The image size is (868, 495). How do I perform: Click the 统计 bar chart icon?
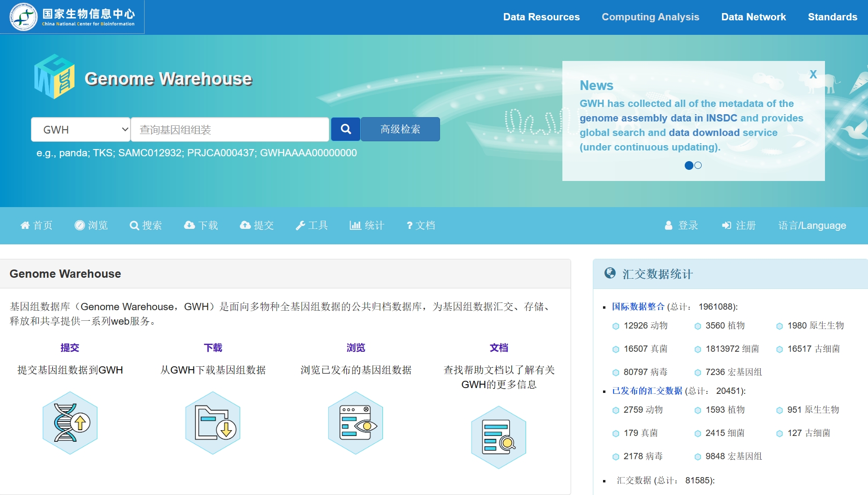tap(355, 225)
